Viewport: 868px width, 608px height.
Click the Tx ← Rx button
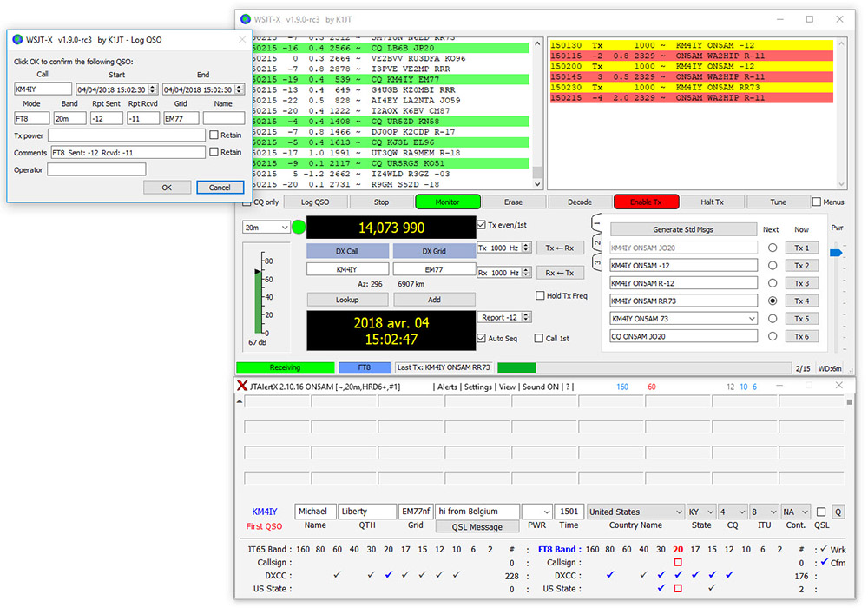click(x=560, y=248)
